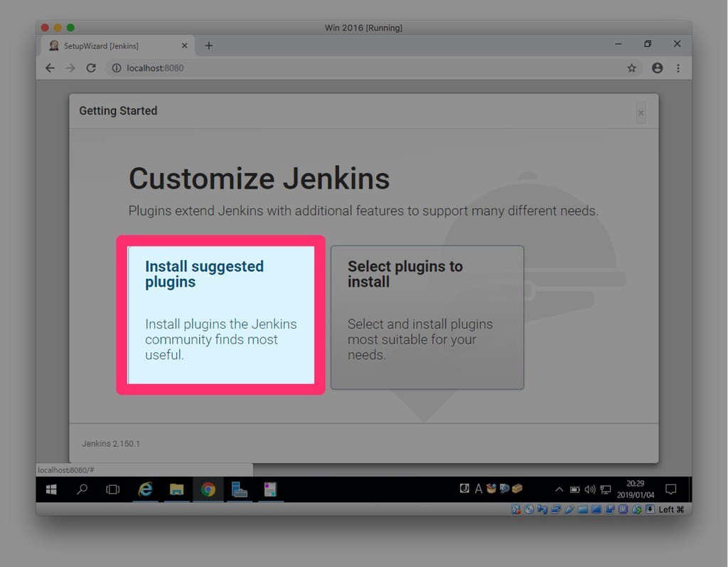This screenshot has width=728, height=567.
Task: Open File Explorer from the taskbar
Action: (176, 489)
